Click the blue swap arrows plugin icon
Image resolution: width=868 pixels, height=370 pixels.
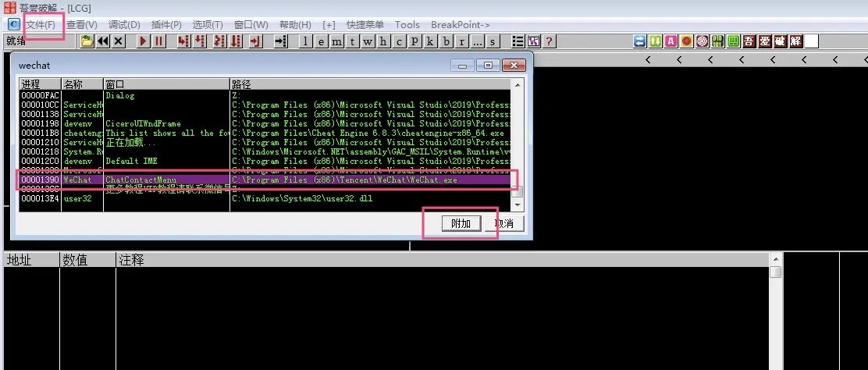pyautogui.click(x=640, y=41)
